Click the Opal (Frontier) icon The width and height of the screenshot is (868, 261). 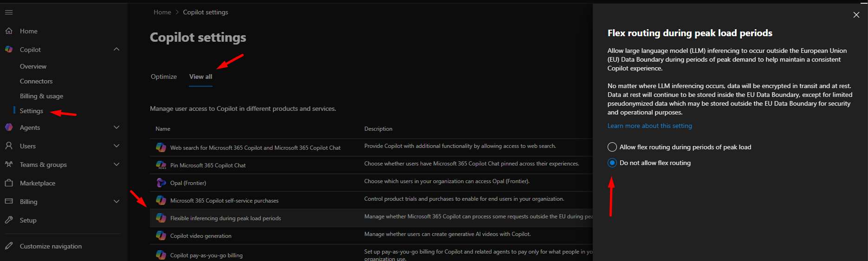click(x=161, y=183)
